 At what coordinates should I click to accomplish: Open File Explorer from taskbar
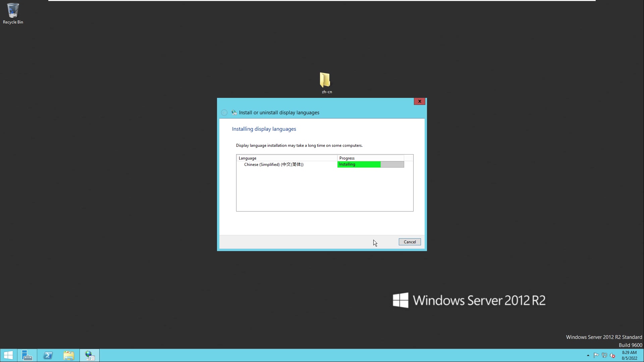coord(69,355)
